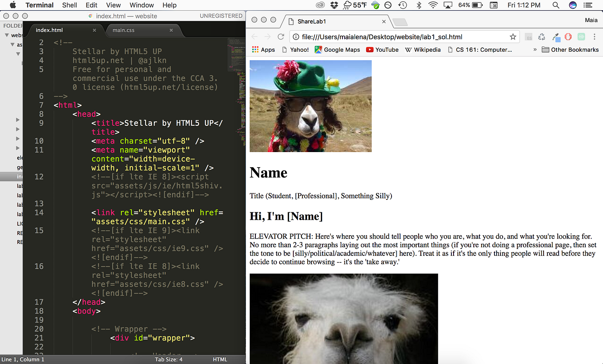Open Spotlight search from the menu bar

556,5
